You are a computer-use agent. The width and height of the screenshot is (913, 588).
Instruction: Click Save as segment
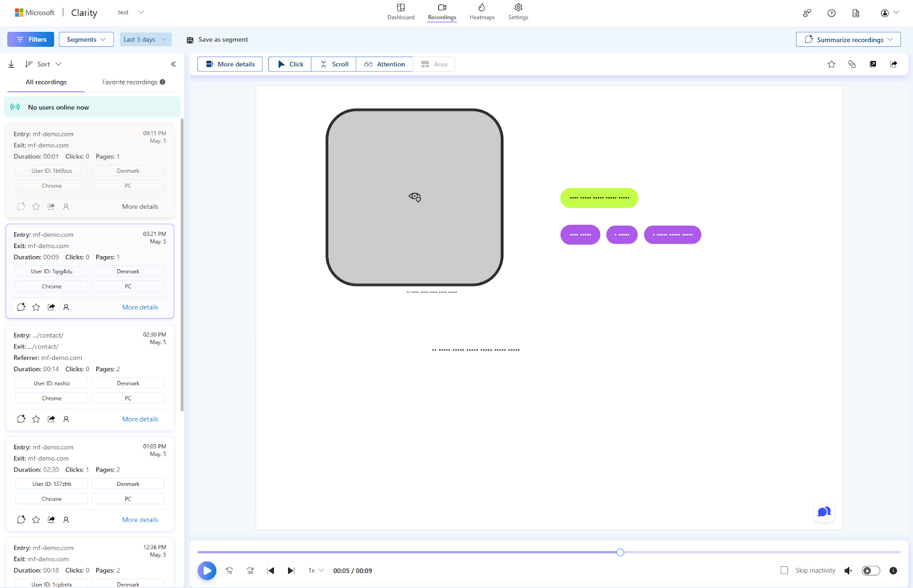[x=217, y=40]
